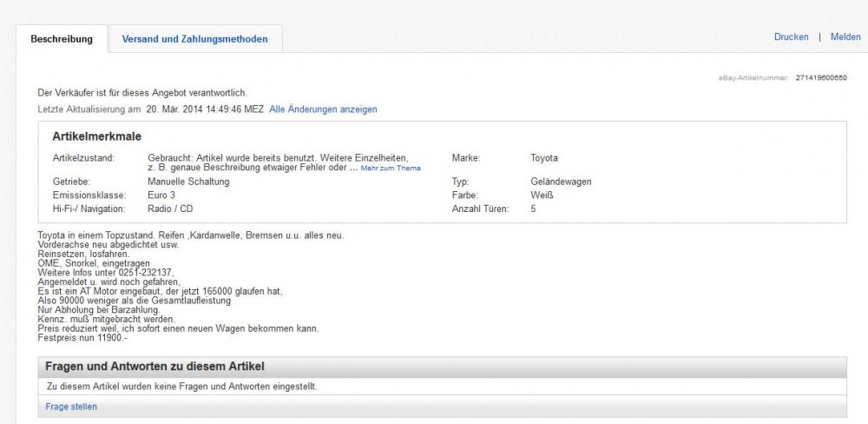Click Mehr zum Thema link
The image size is (868, 424).
coord(391,168)
